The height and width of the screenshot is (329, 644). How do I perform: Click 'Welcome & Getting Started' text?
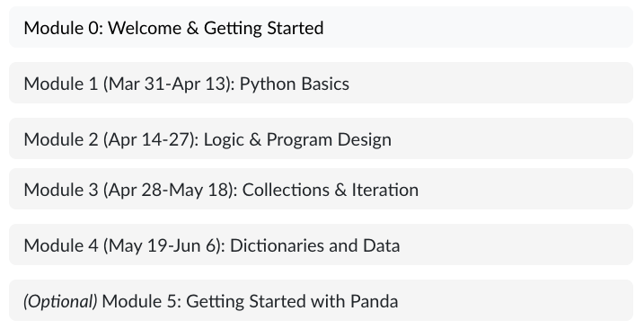coord(216,29)
